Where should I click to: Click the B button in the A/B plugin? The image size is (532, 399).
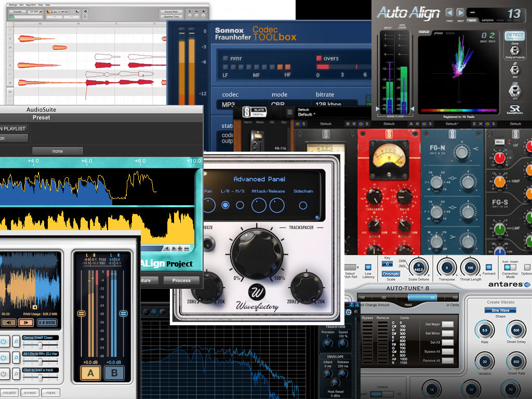(x=114, y=373)
